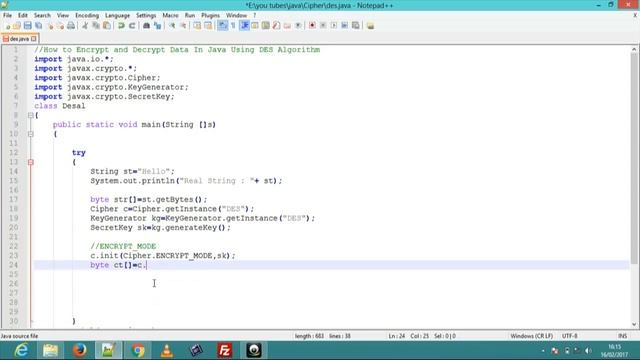Open the Window menu
This screenshot has width=640, height=360.
pyautogui.click(x=236, y=16)
